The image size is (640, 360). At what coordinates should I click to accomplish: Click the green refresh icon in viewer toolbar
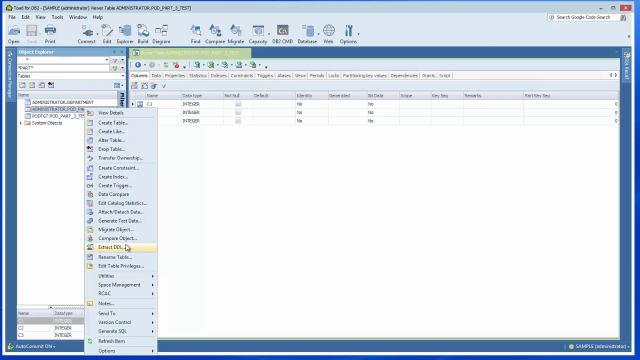pyautogui.click(x=166, y=65)
